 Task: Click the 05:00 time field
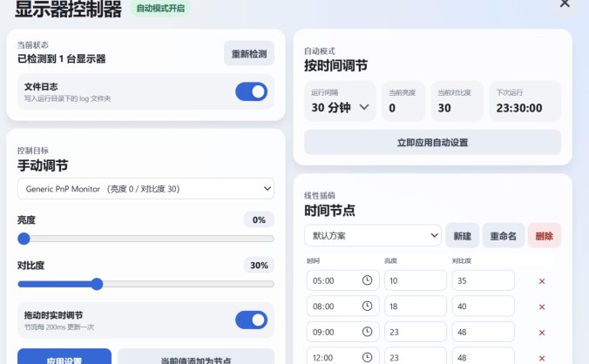click(x=342, y=280)
